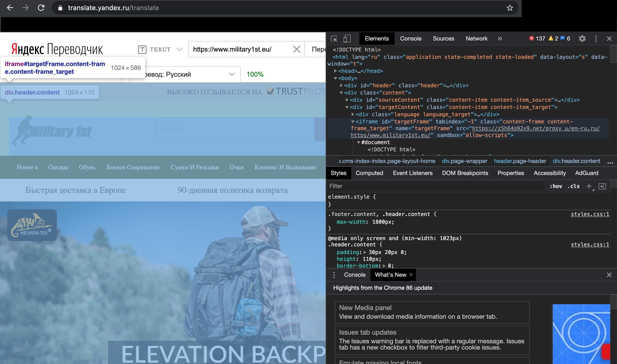This screenshot has width=617, height=364.
Task: Click the Sources panel tab
Action: 443,39
